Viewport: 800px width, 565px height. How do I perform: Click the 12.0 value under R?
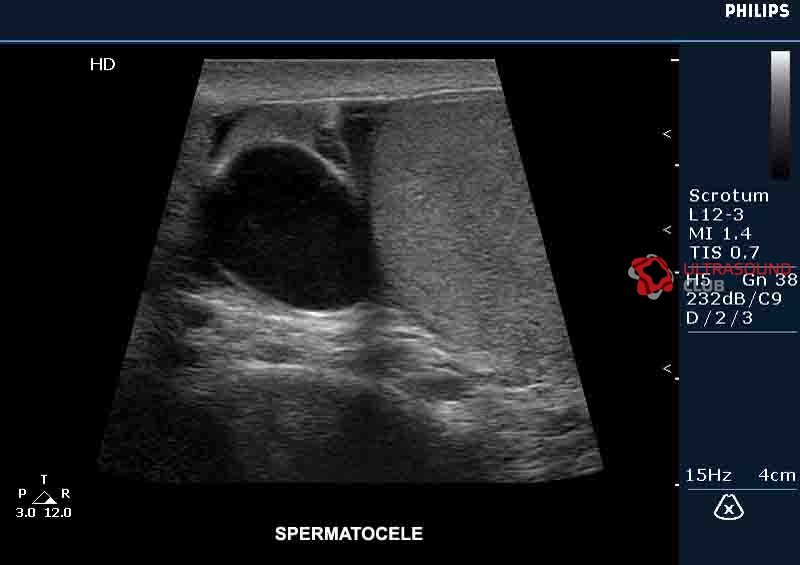[x=58, y=512]
